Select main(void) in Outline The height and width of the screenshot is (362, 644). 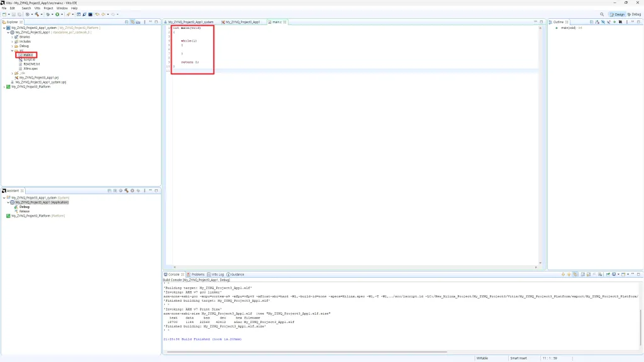tap(569, 28)
